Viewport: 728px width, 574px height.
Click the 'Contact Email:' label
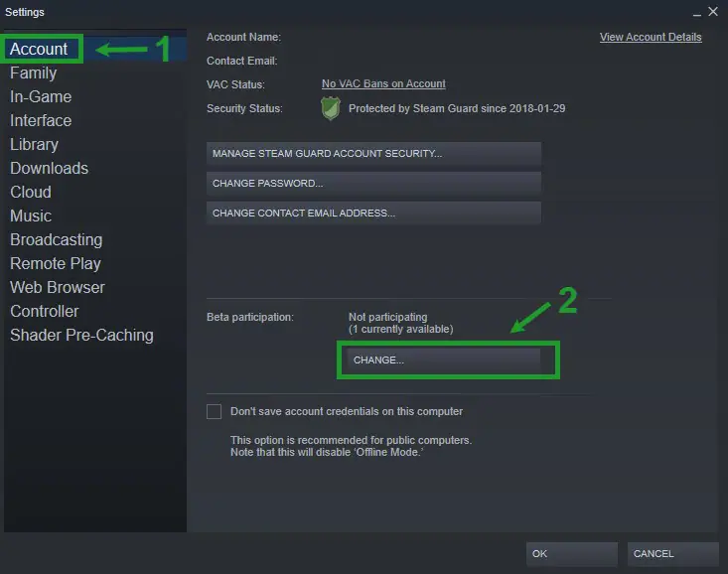[242, 61]
